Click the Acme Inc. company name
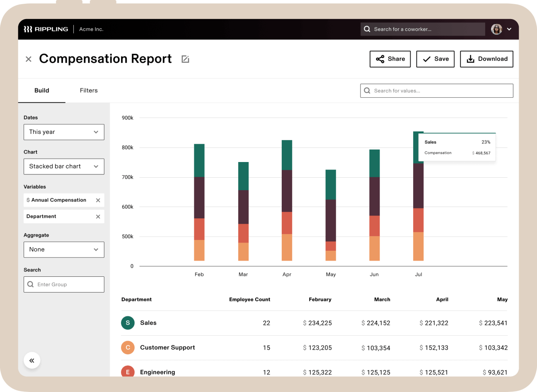Viewport: 537px width, 392px height. [91, 29]
